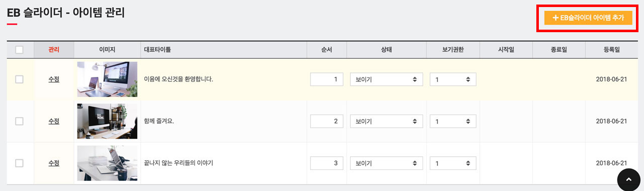Check the box for 이윰에 오신것을 환영합니다 row
644x191 pixels.
point(20,79)
